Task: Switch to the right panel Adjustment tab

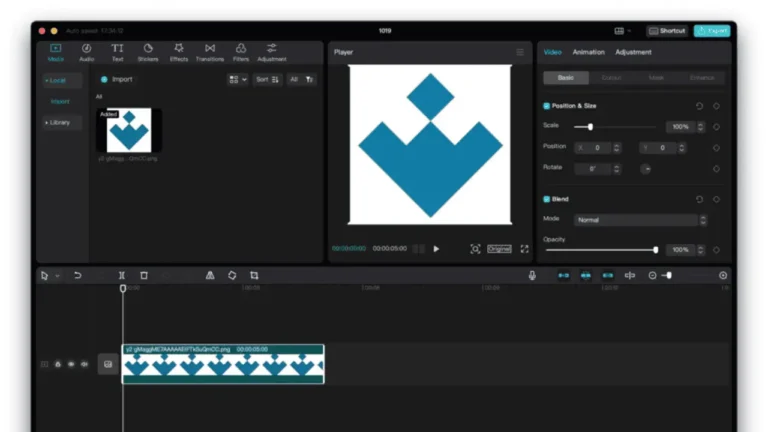Action: tap(633, 52)
